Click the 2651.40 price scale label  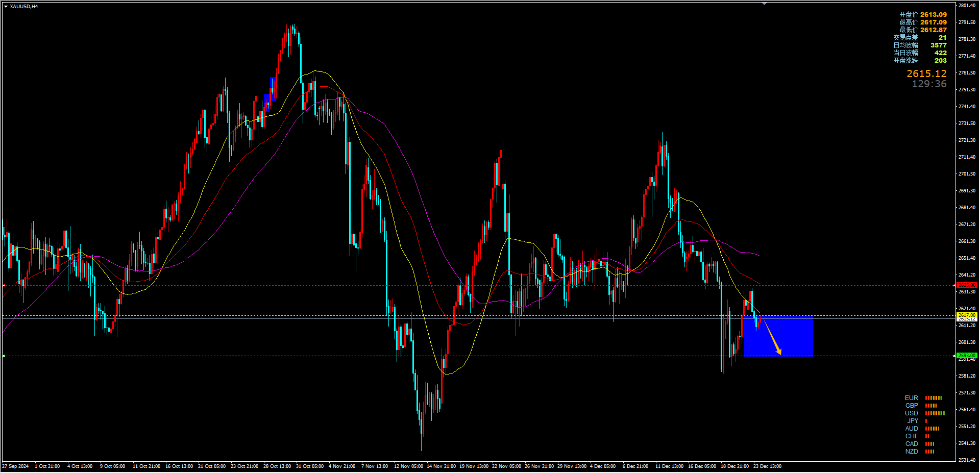(x=967, y=258)
